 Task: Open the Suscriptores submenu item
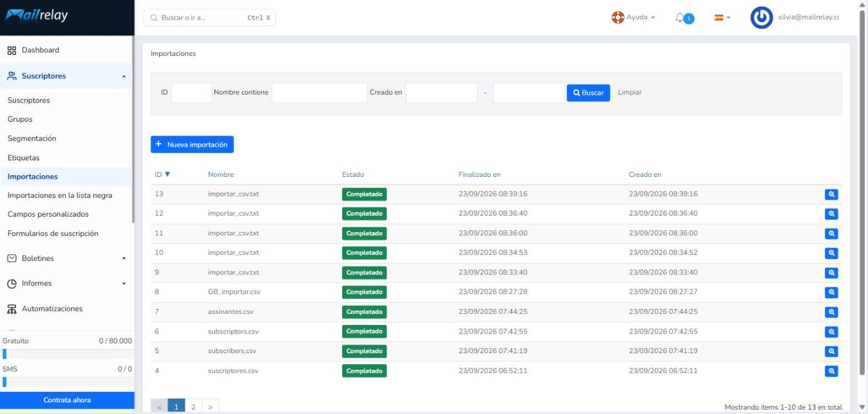tap(29, 100)
